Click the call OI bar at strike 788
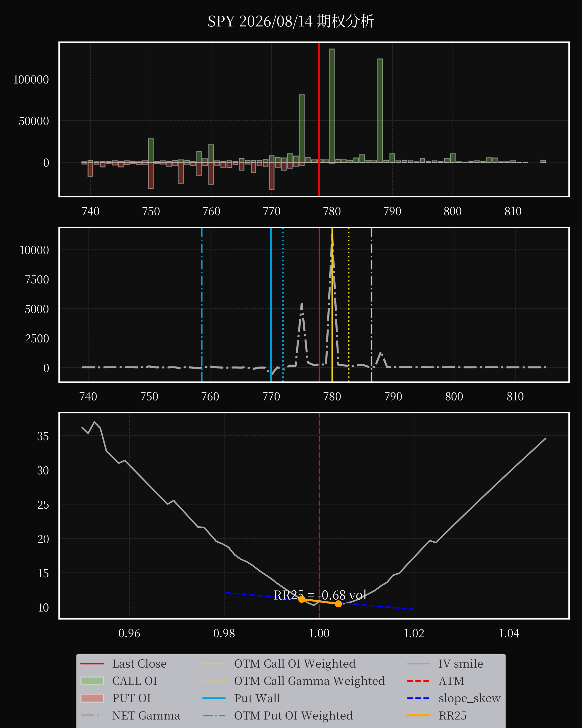The height and width of the screenshot is (728, 582). coord(380,111)
